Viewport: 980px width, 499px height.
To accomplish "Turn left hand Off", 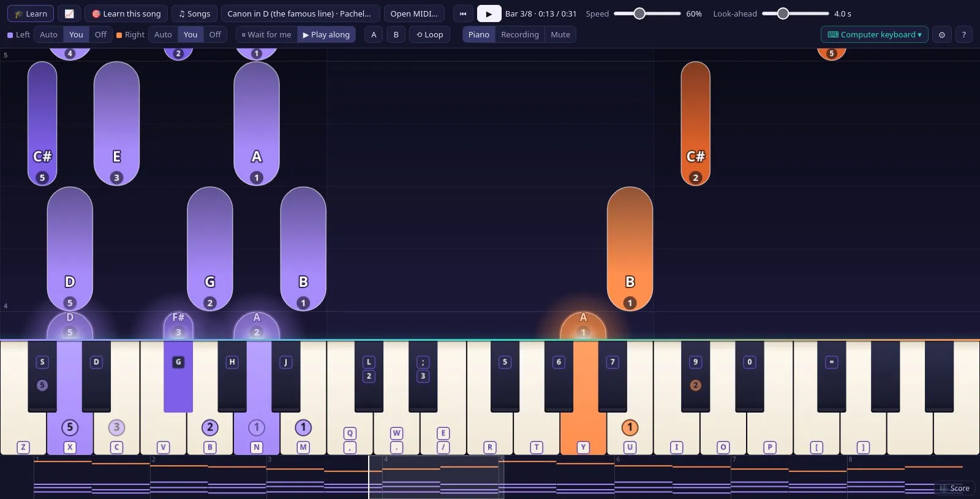I will tap(100, 34).
